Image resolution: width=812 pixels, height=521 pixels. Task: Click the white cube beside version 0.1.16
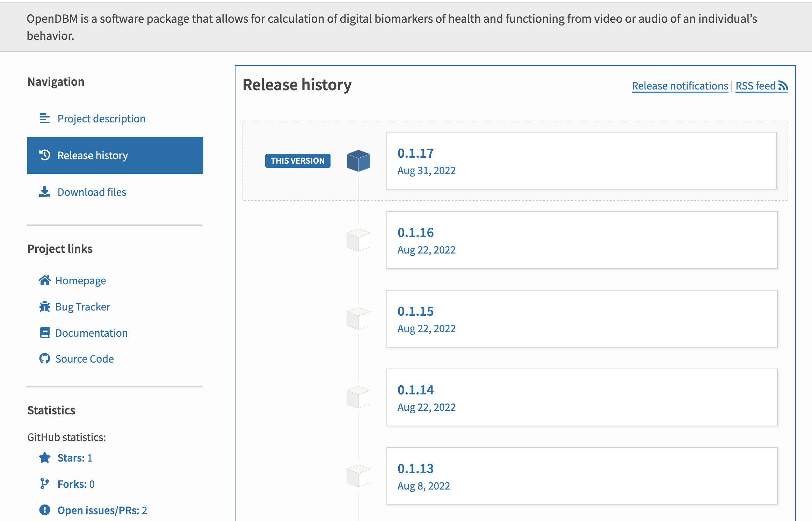click(358, 240)
